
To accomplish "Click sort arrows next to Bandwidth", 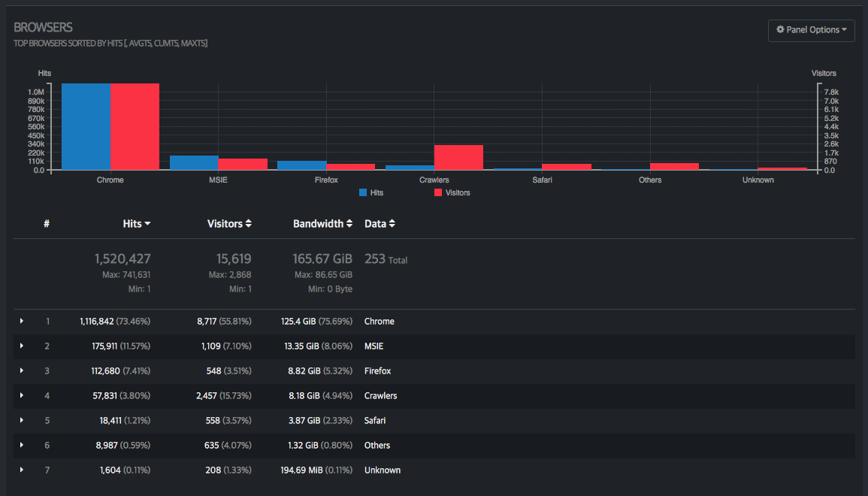I will 349,224.
